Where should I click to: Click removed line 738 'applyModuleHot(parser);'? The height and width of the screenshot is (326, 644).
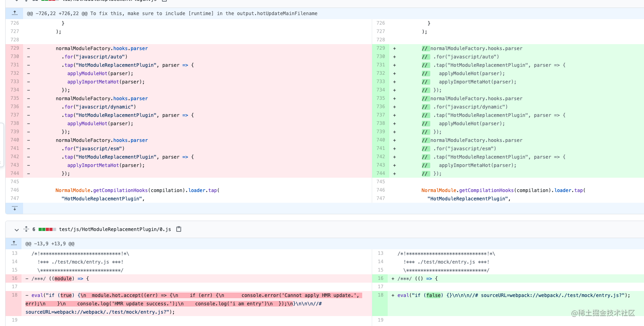pos(100,124)
